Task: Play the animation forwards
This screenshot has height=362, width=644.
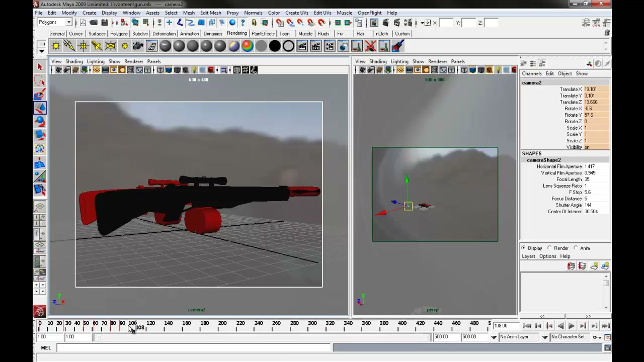Action: [x=572, y=326]
